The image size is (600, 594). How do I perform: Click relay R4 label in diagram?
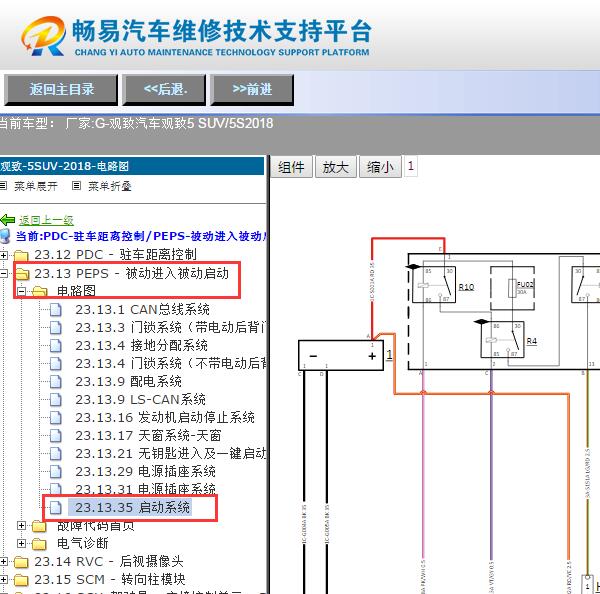[532, 341]
